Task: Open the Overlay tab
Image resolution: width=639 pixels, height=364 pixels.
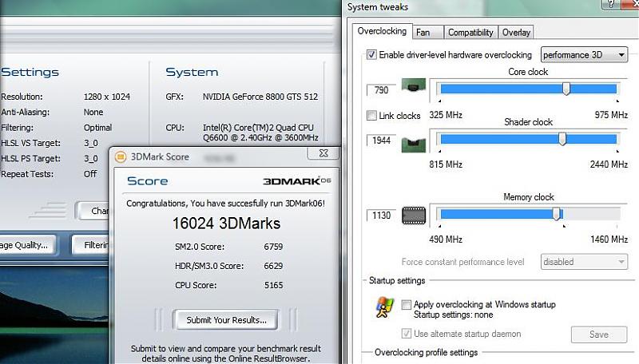Action: pyautogui.click(x=516, y=32)
